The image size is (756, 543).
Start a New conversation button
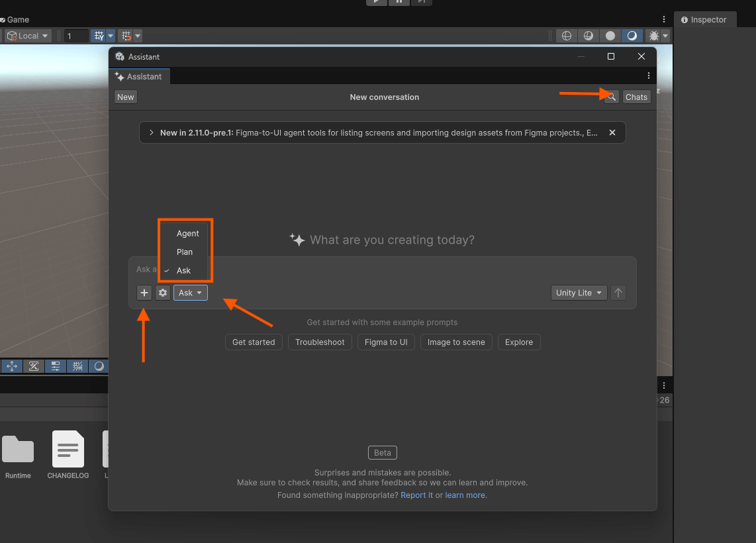pyautogui.click(x=125, y=97)
